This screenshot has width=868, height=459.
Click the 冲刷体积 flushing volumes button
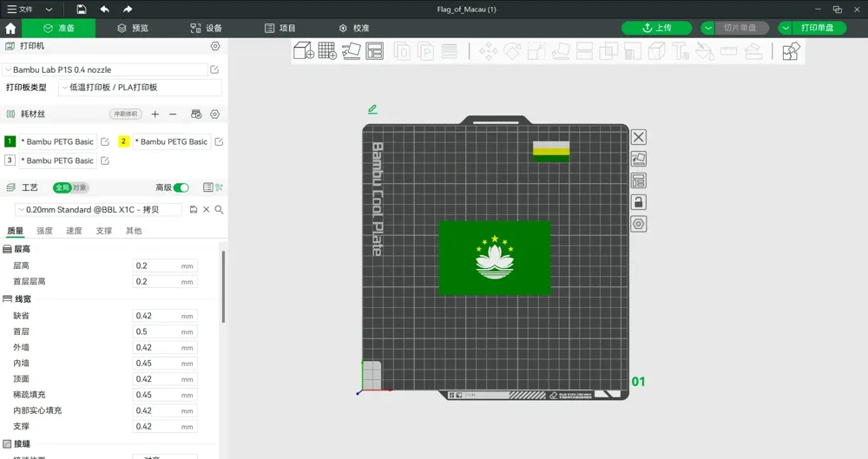(126, 114)
